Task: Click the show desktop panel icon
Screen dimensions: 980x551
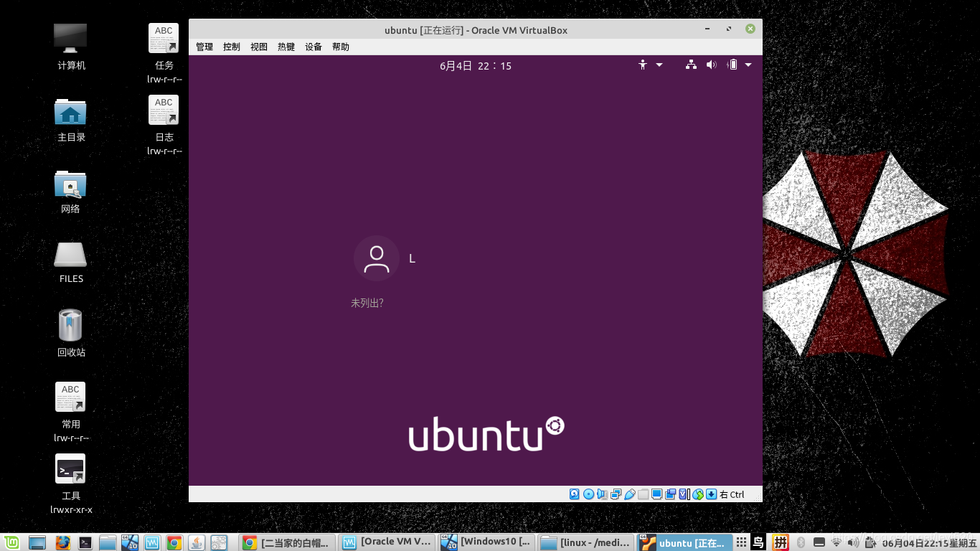Action: [37, 542]
